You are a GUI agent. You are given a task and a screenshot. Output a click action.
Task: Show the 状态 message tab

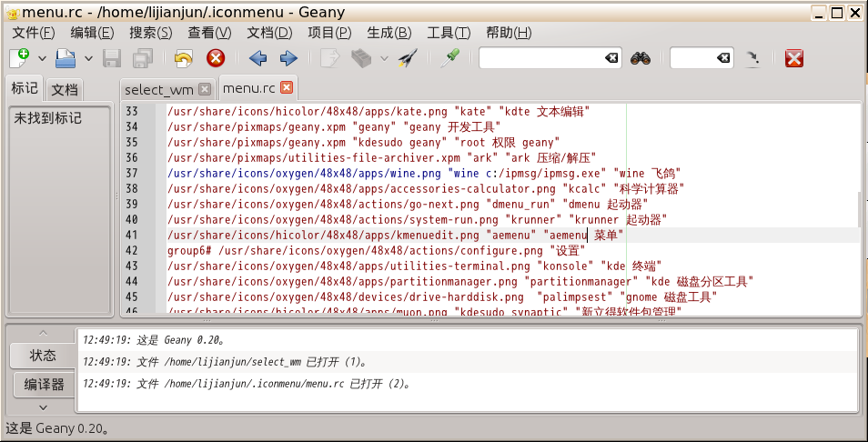click(x=43, y=356)
